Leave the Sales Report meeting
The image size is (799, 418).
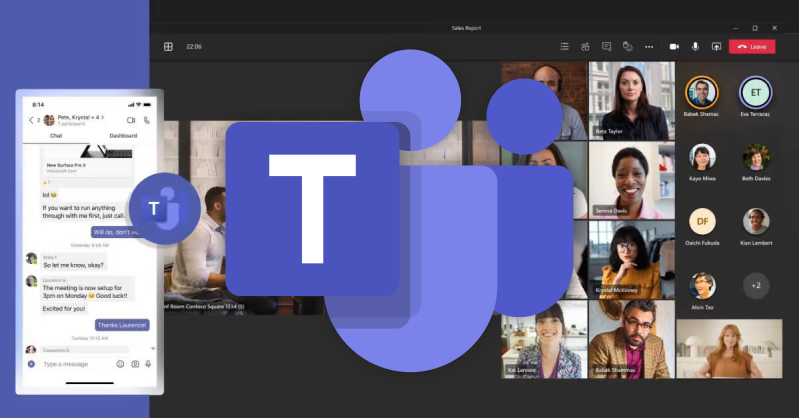[752, 46]
